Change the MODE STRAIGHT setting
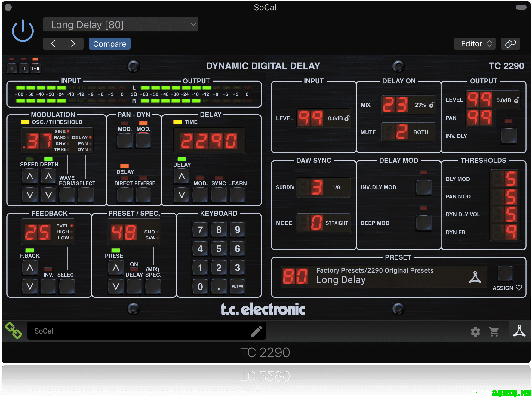The height and width of the screenshot is (397, 532). 324,223
